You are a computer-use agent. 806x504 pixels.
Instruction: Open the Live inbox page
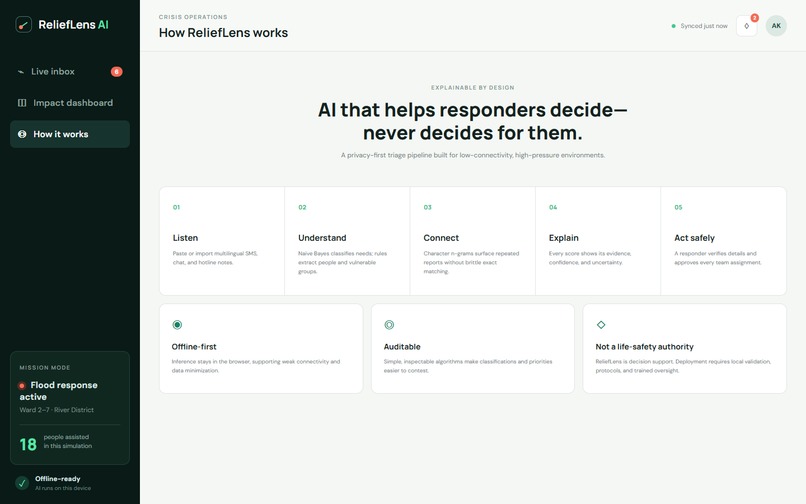click(70, 71)
